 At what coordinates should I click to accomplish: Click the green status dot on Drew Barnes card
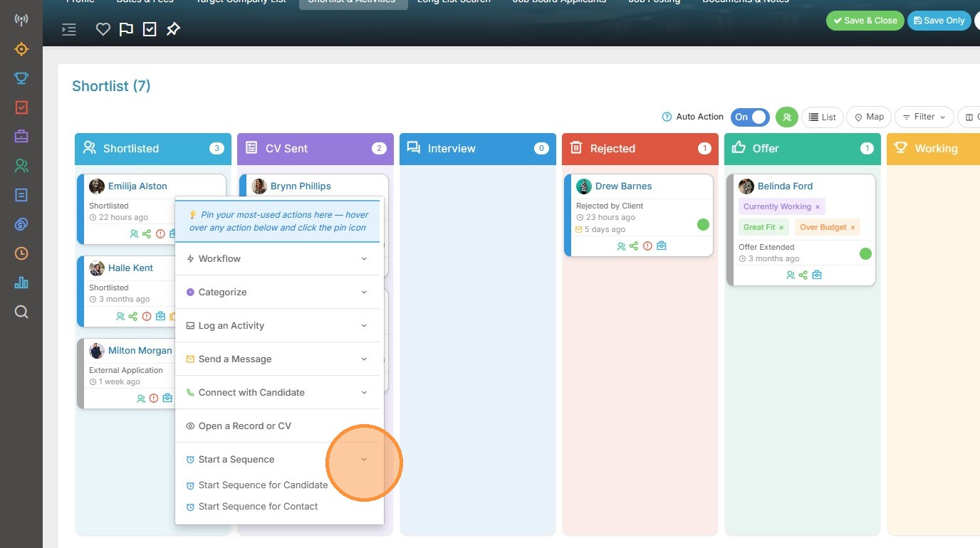[x=703, y=225]
